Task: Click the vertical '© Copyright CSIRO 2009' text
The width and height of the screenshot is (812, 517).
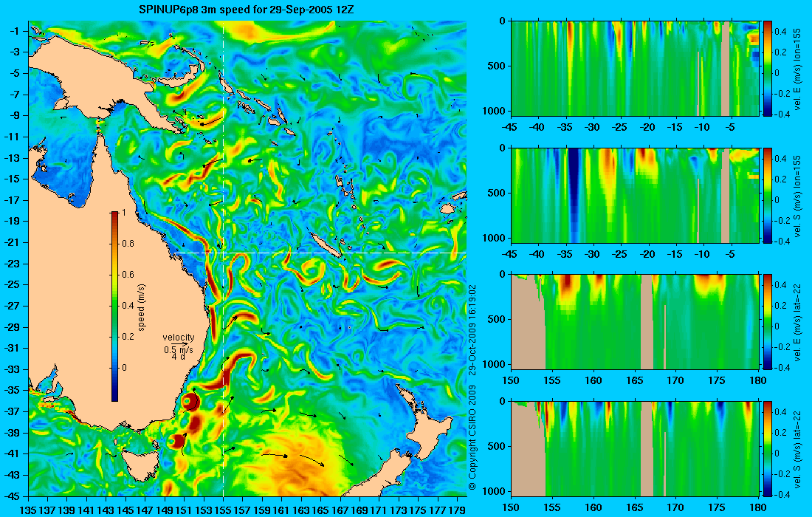Action: [472, 438]
